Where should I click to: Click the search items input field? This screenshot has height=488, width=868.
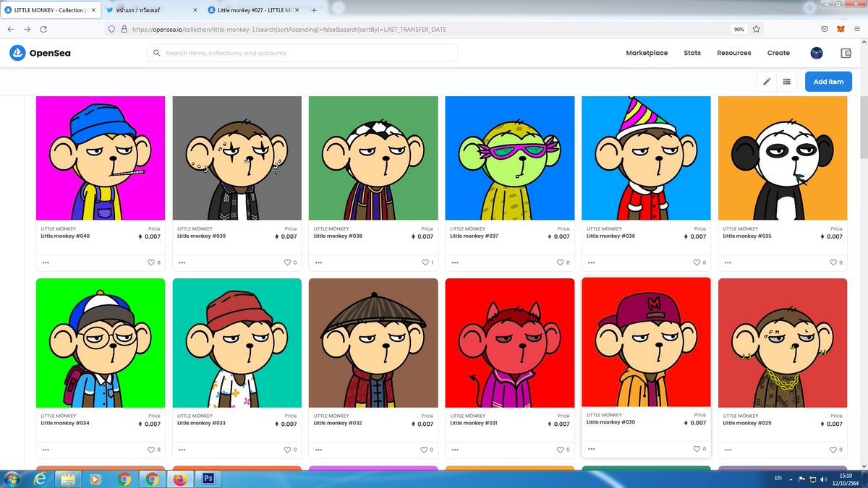click(302, 53)
